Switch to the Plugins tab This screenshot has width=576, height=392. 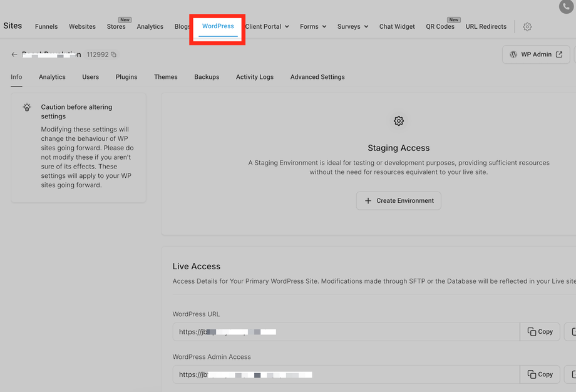126,77
